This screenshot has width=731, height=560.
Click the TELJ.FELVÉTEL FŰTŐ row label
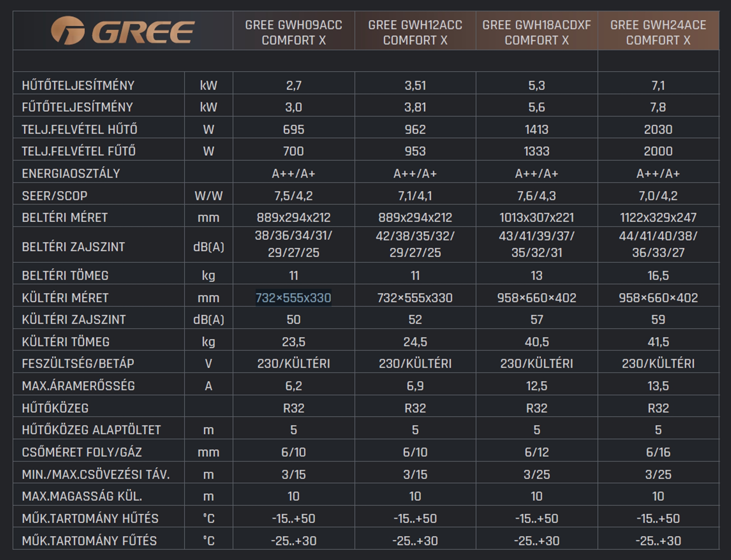(79, 151)
